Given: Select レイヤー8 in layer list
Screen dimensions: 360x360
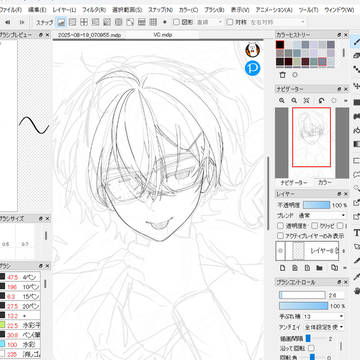Looking at the screenshot, I should click(x=307, y=251).
